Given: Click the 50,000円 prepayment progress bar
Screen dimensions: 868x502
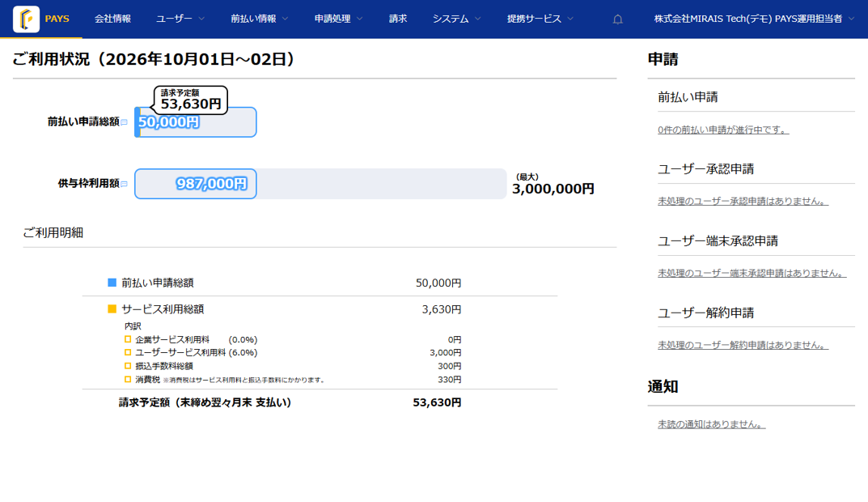Looking at the screenshot, I should point(196,122).
